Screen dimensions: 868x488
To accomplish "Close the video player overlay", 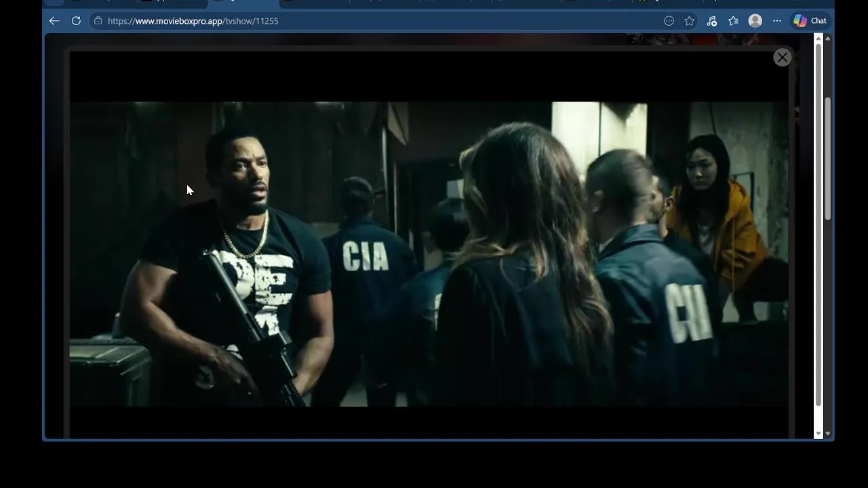I will pos(782,58).
